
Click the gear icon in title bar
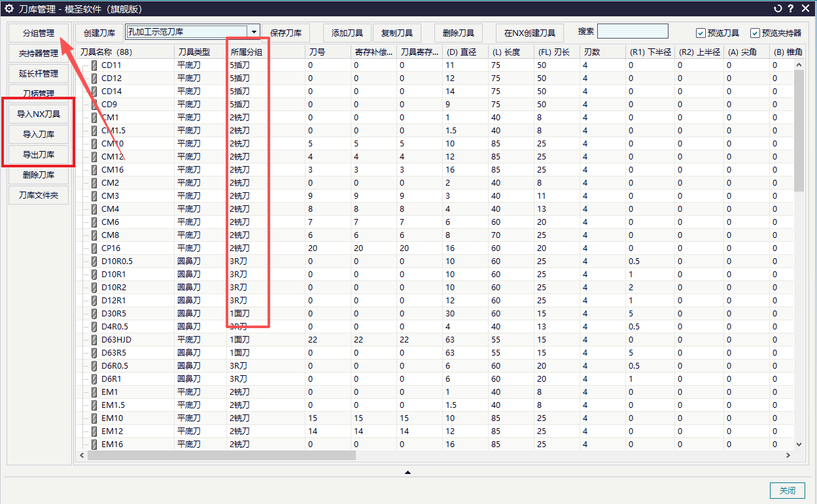click(x=9, y=8)
